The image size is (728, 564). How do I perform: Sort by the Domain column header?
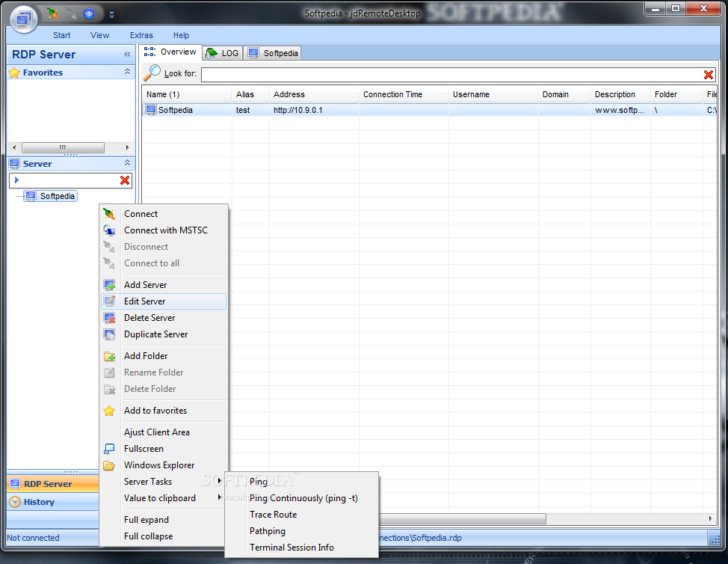point(564,94)
